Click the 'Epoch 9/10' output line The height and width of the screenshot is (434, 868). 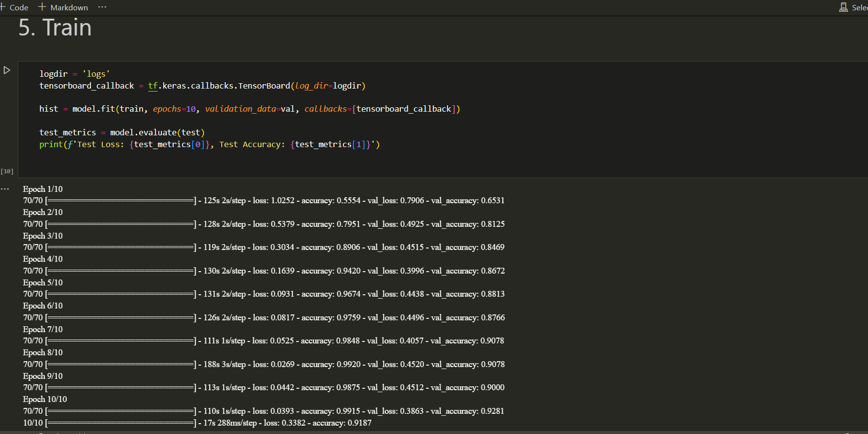43,376
